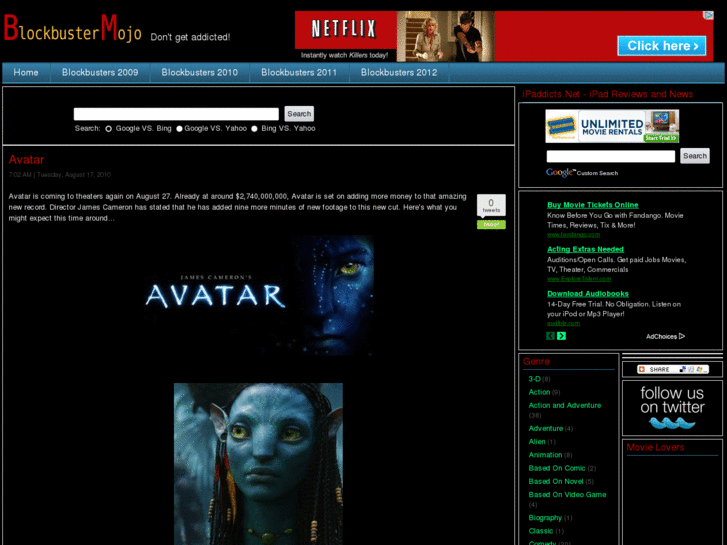The image size is (727, 545).
Task: Click the BlockbusterMojo logo
Action: point(73,29)
